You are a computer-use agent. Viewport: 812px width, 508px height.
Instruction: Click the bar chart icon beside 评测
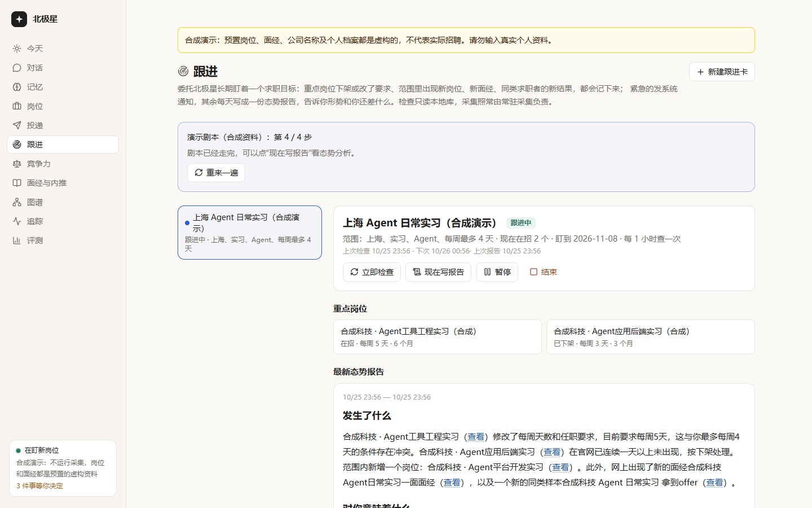pyautogui.click(x=17, y=240)
